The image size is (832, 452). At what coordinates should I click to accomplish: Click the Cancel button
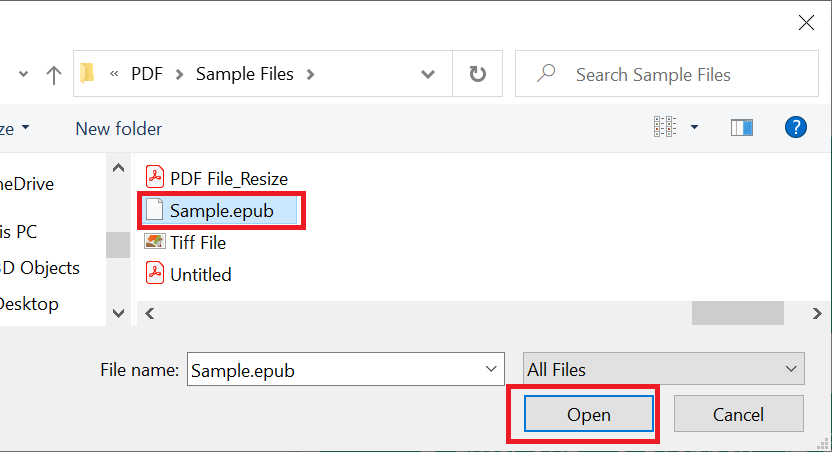[739, 414]
